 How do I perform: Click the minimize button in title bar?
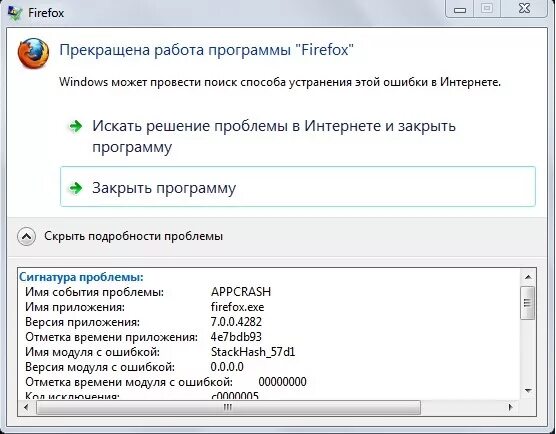coord(460,9)
